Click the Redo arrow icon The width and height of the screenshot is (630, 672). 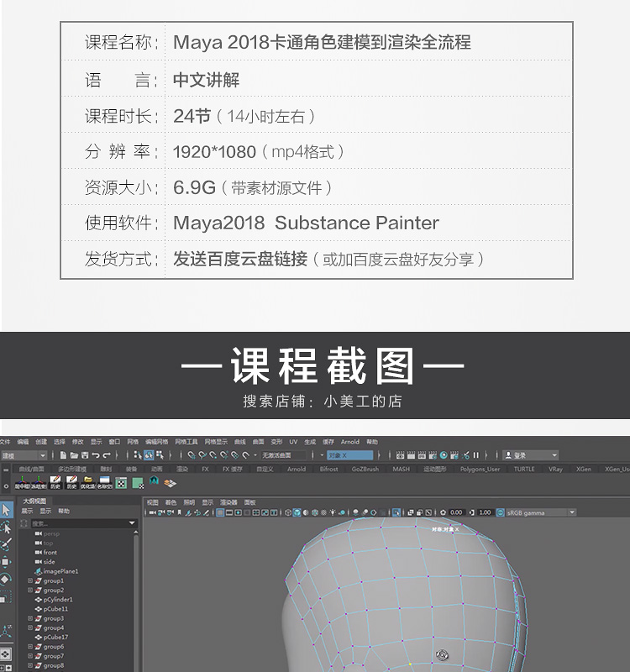(107, 455)
